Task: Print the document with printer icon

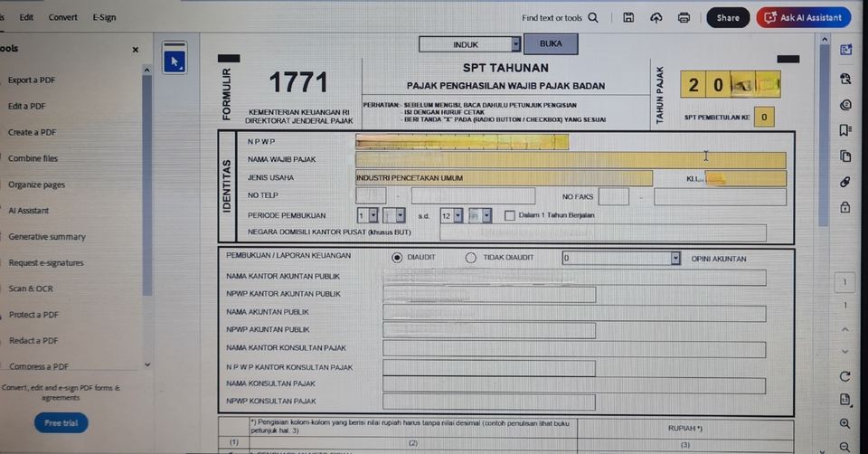Action: pos(684,18)
